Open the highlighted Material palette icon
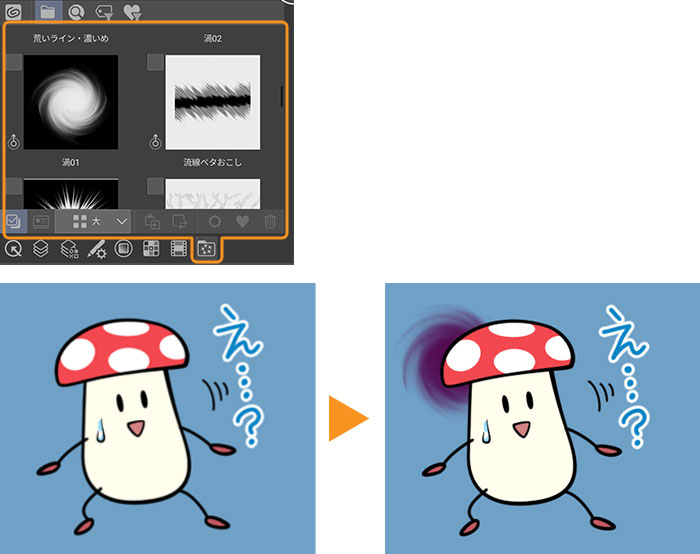The height and width of the screenshot is (554, 700). [x=207, y=249]
